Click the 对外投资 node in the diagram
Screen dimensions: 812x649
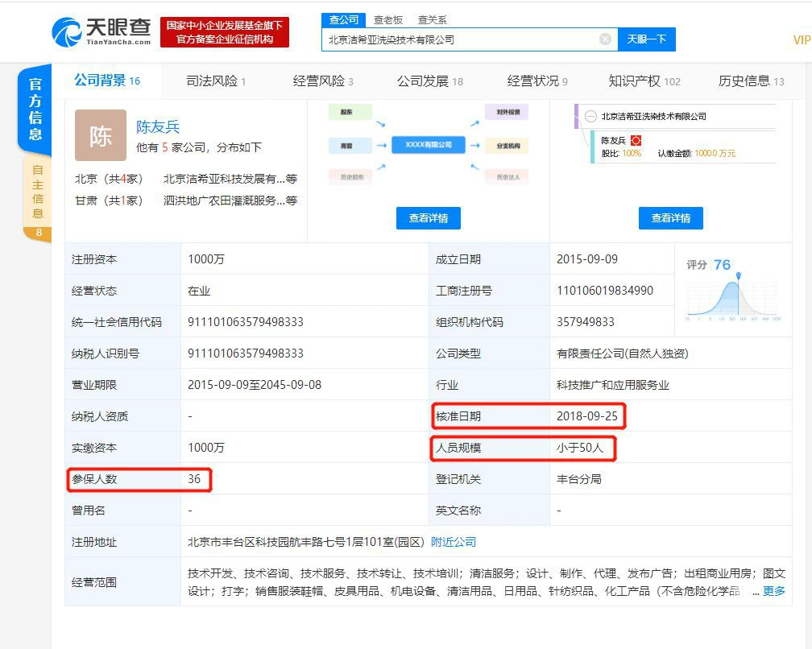pos(507,112)
